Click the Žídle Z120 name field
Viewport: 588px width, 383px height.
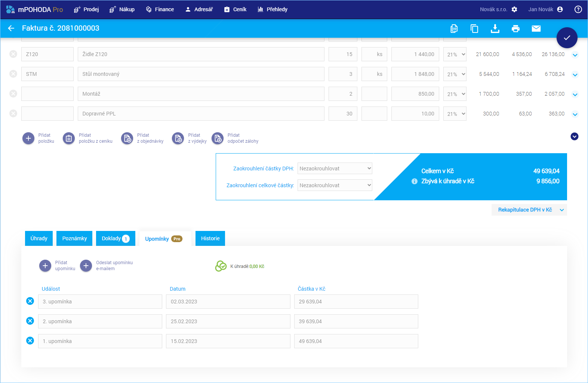click(x=201, y=54)
